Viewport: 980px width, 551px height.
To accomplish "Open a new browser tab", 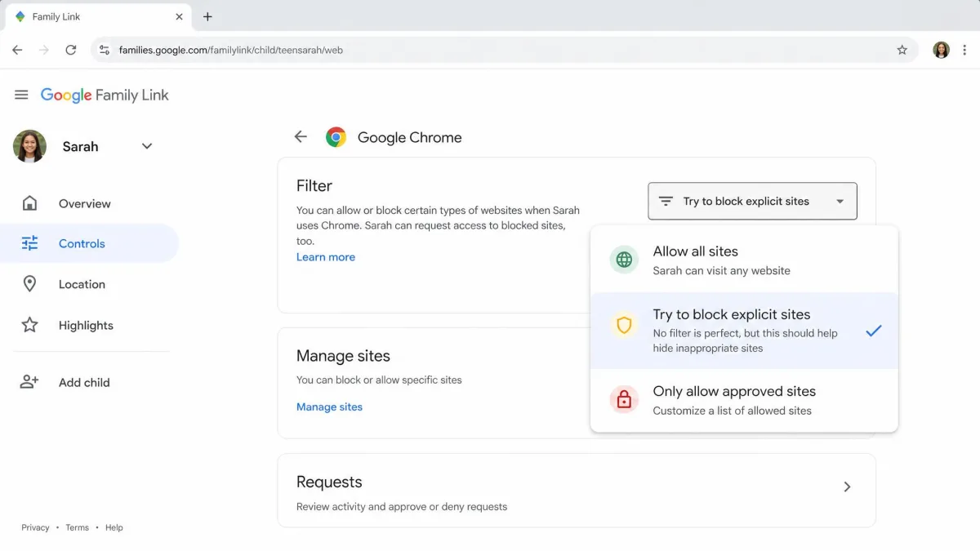I will tap(207, 16).
